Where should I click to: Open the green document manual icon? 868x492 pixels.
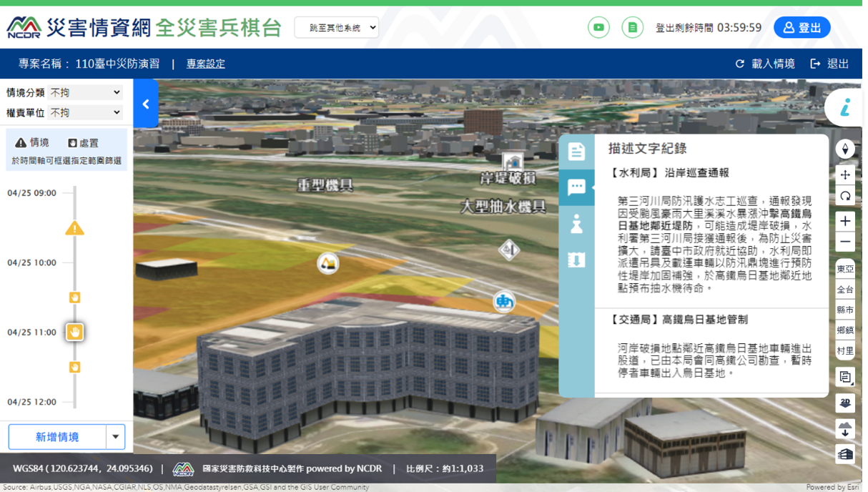(x=632, y=28)
